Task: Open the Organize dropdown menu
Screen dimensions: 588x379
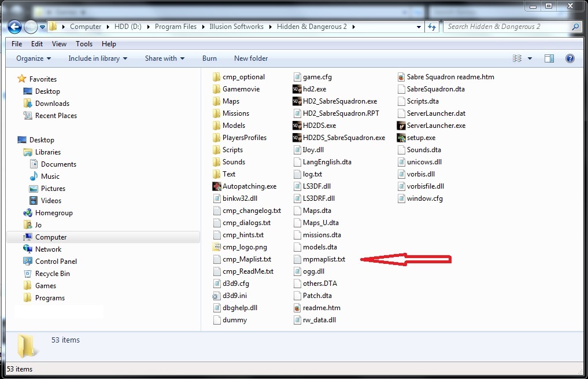Action: tap(34, 58)
